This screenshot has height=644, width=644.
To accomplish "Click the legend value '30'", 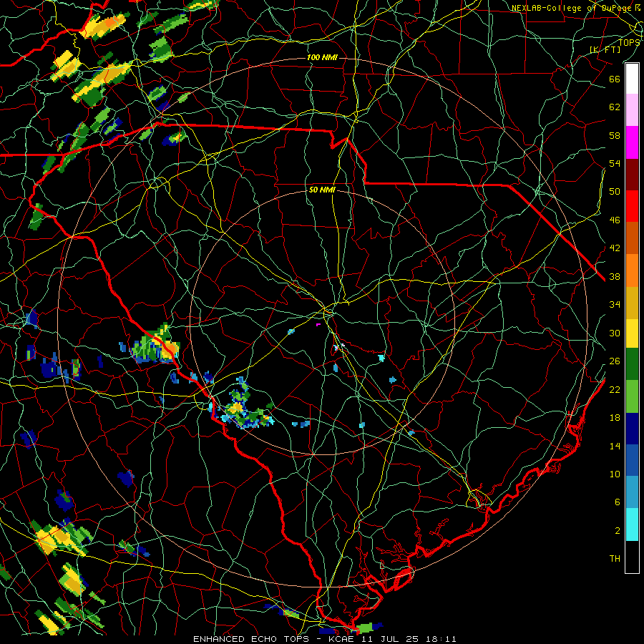I will pos(615,333).
